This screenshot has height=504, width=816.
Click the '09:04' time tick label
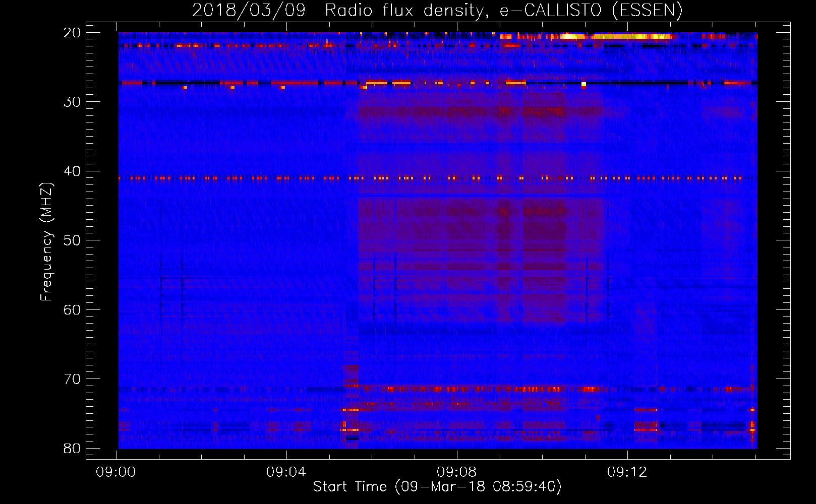click(286, 472)
